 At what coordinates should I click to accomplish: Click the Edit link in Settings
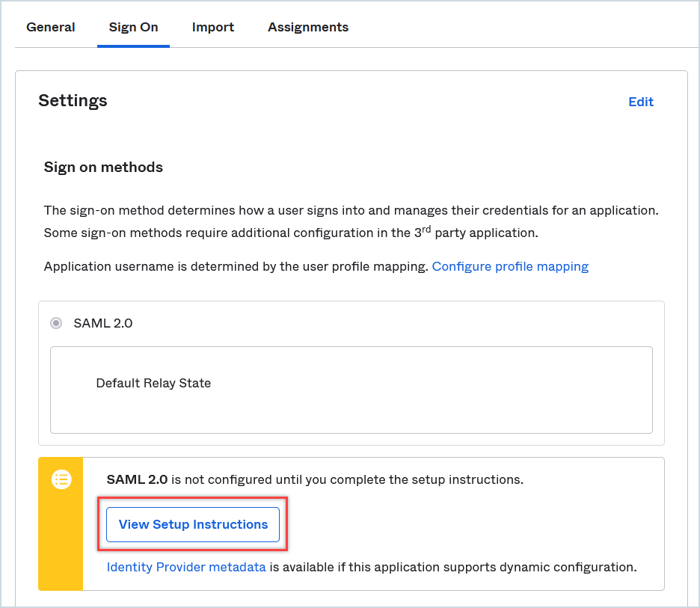(641, 102)
